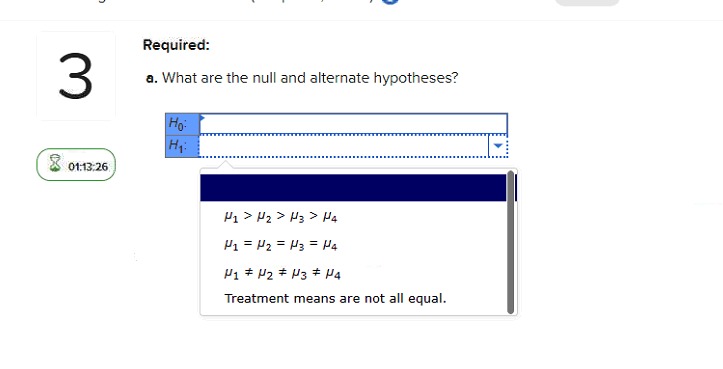Click the H0 label cell
The image size is (723, 369).
pos(182,124)
